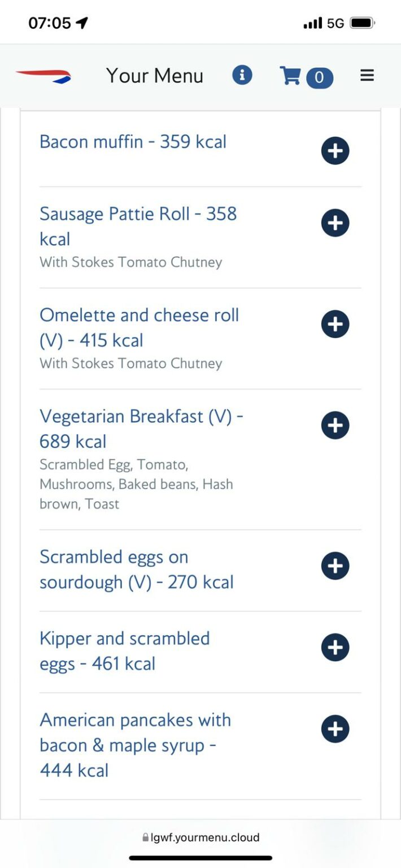Add Sausage Pattie Roll via plus icon
401x868 pixels.
tap(335, 223)
